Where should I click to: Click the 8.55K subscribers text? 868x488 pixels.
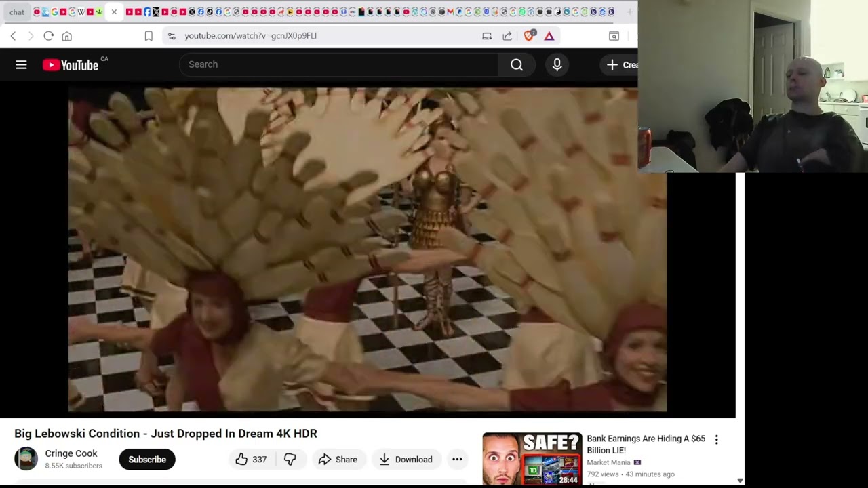click(73, 466)
